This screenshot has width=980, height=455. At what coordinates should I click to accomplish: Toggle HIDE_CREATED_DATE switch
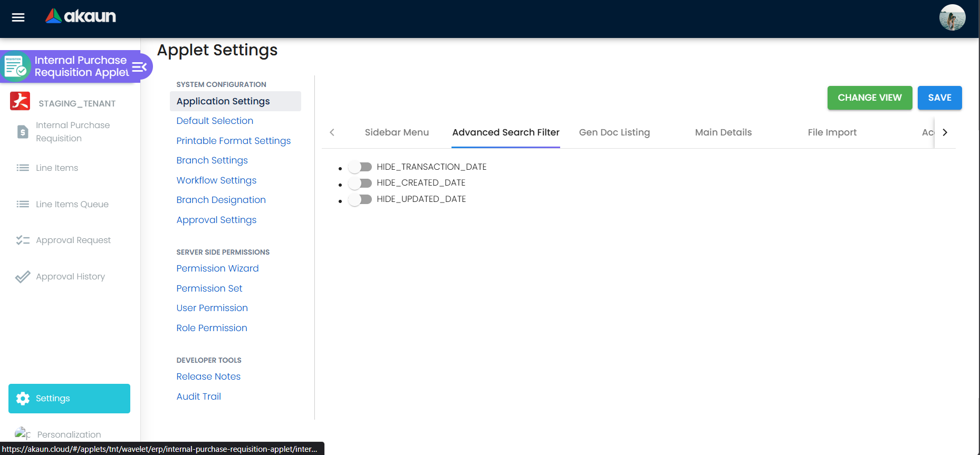pyautogui.click(x=360, y=183)
